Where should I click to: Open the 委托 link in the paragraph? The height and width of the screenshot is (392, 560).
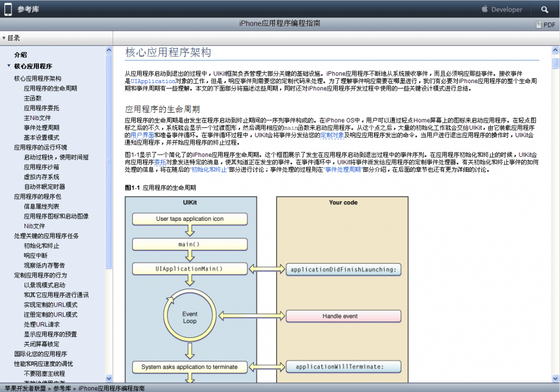click(160, 162)
